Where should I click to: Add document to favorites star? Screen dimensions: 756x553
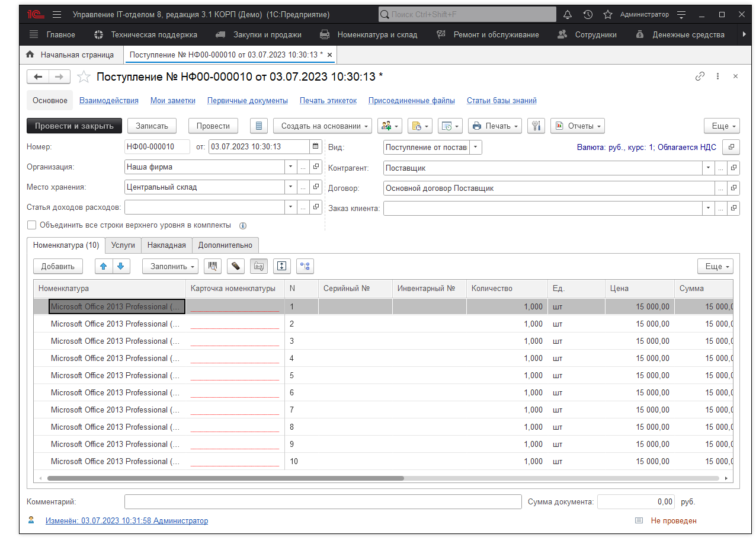[84, 76]
